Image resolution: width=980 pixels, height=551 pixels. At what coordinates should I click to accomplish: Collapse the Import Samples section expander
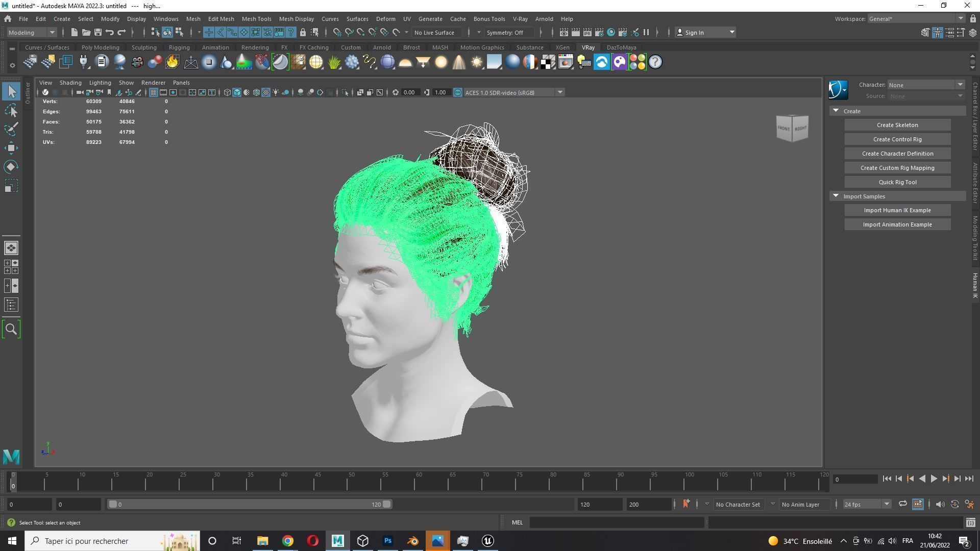click(836, 196)
